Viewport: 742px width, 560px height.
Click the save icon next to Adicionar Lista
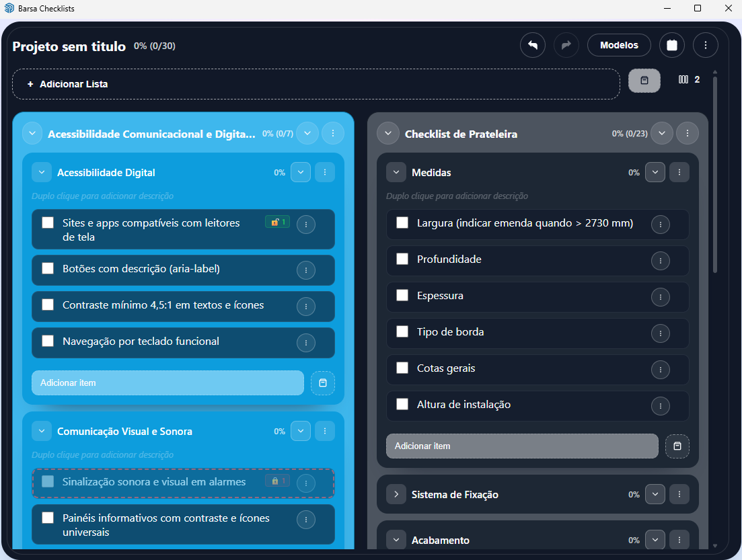pyautogui.click(x=644, y=80)
